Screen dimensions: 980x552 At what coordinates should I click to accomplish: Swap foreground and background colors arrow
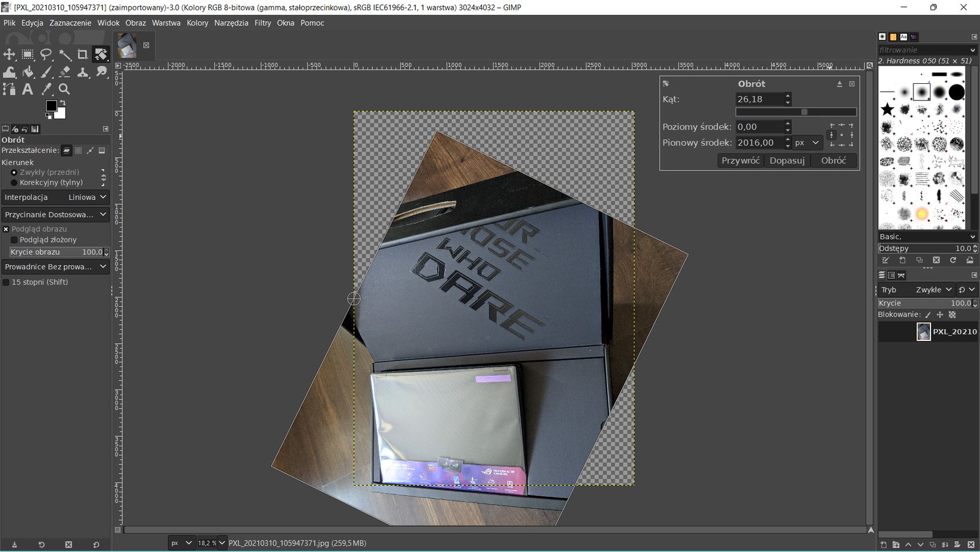pyautogui.click(x=63, y=103)
